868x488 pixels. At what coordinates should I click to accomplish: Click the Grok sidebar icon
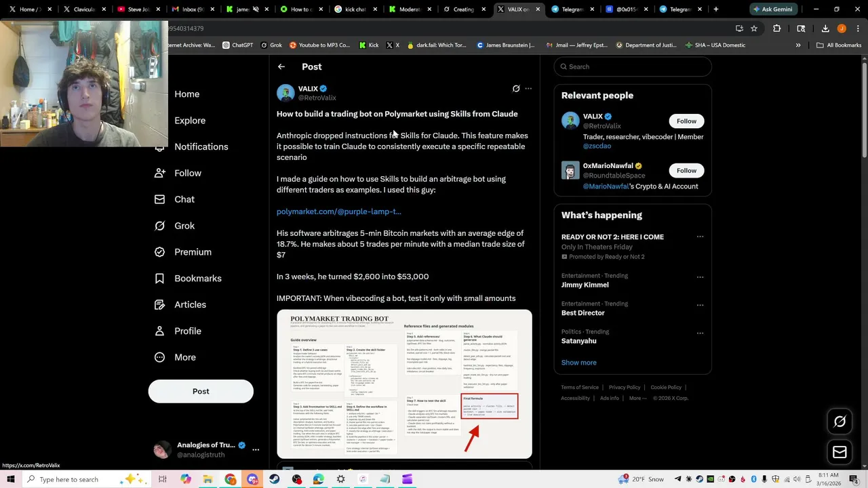tap(159, 226)
